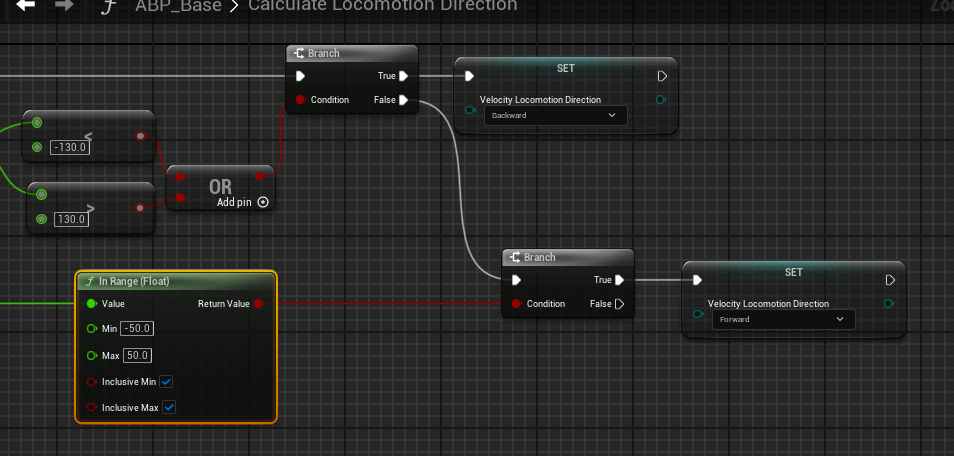
Task: Click lower Branch False execution pin
Action: tap(619, 304)
